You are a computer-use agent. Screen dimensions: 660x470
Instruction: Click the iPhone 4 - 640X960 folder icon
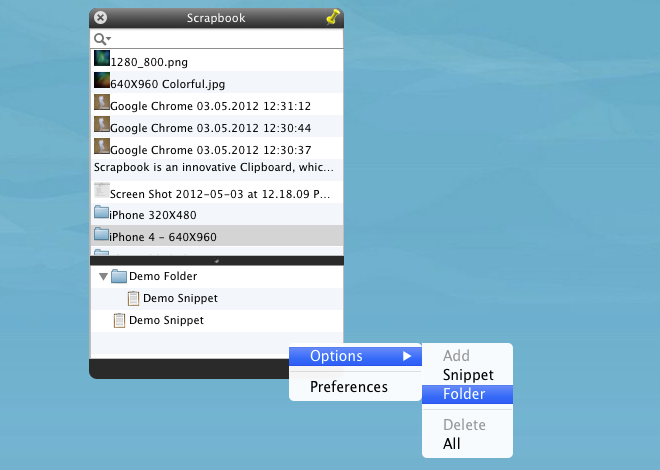tap(101, 234)
